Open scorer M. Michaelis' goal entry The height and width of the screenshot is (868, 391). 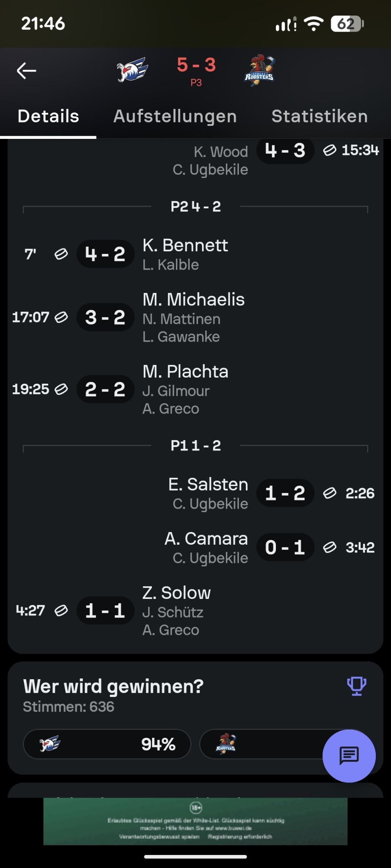coord(193,299)
